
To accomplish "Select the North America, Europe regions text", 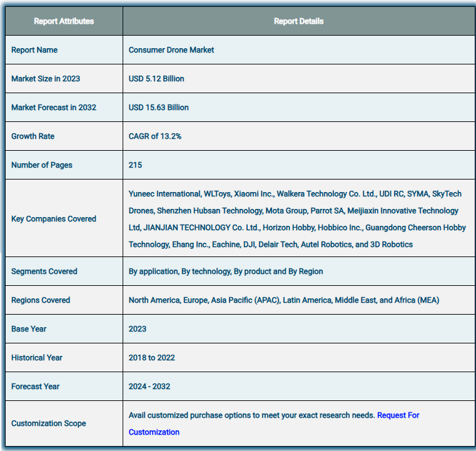I will [x=284, y=300].
